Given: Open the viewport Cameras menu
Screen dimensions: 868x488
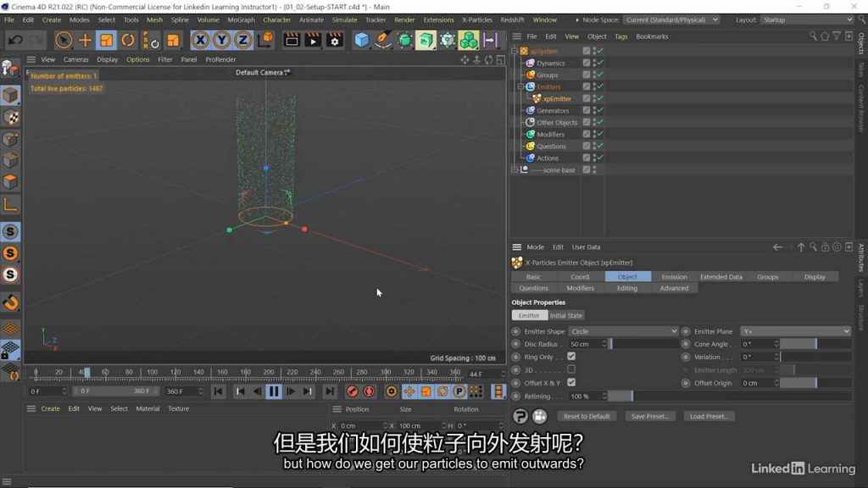Looking at the screenshot, I should [75, 59].
